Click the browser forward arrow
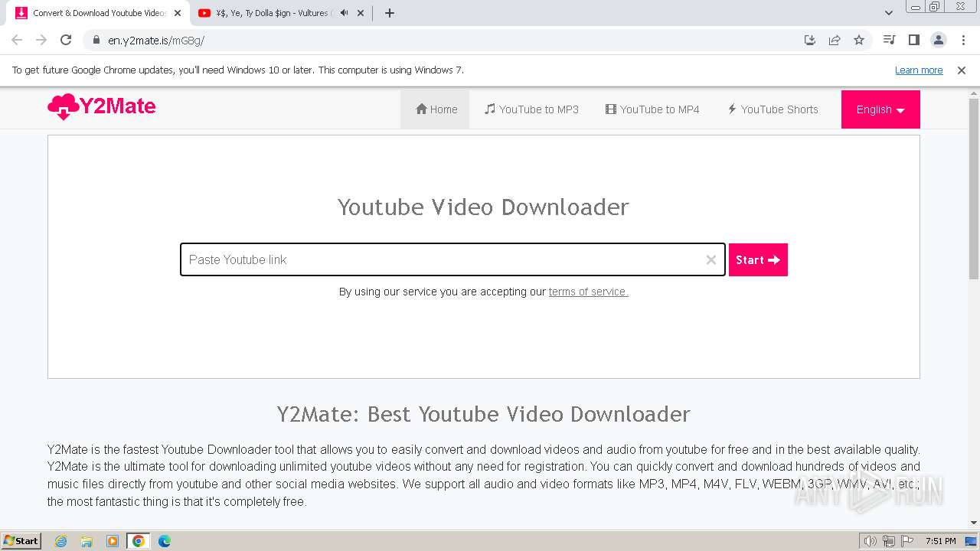The height and width of the screenshot is (551, 980). point(41,40)
